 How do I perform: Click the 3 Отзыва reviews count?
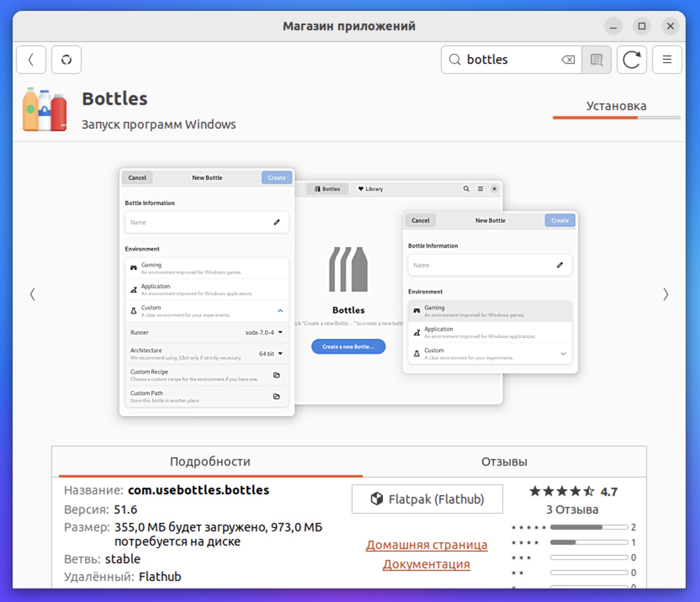coord(572,510)
